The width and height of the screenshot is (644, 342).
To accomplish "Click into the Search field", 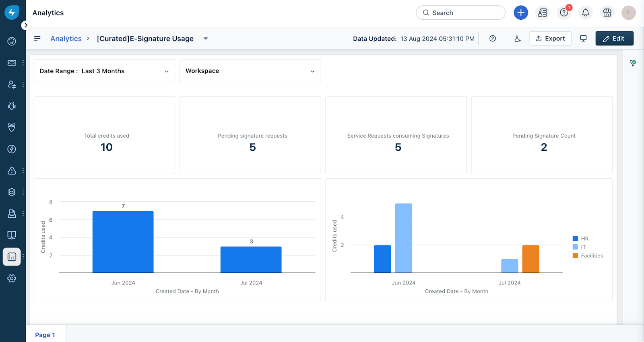I will 460,12.
